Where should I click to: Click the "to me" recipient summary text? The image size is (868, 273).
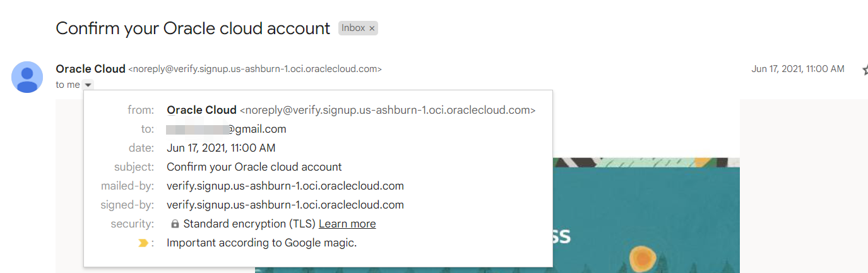coord(68,85)
